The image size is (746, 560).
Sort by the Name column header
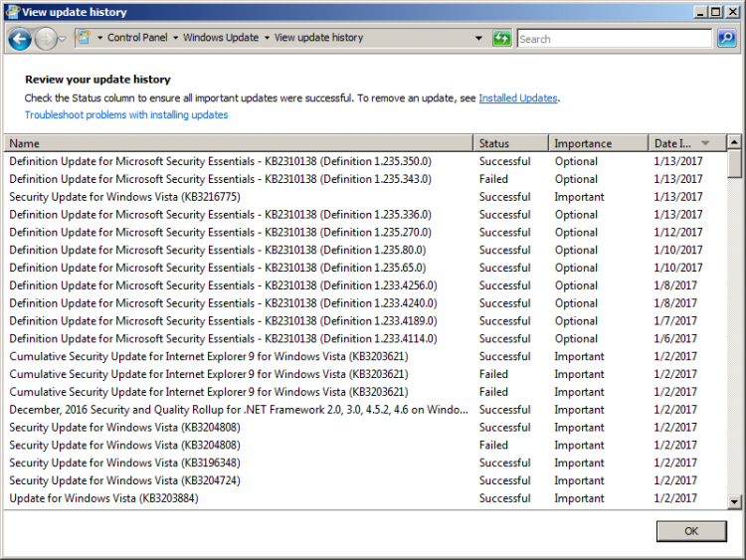pos(239,143)
